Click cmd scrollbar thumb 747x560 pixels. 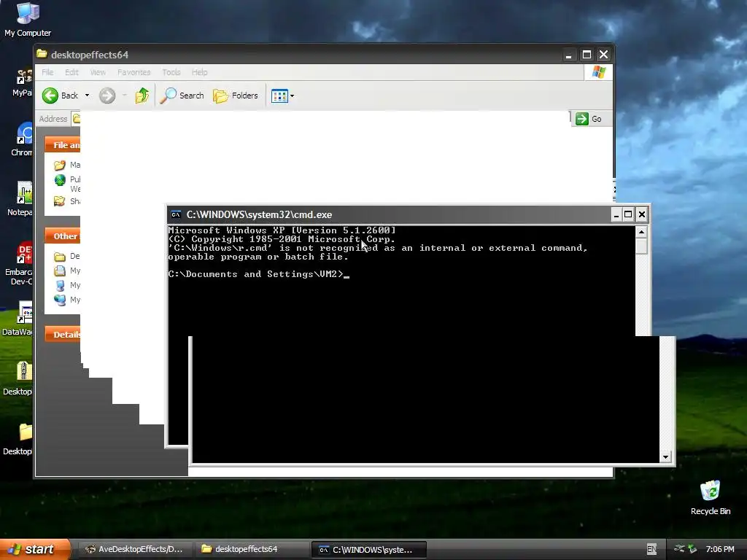click(x=642, y=246)
